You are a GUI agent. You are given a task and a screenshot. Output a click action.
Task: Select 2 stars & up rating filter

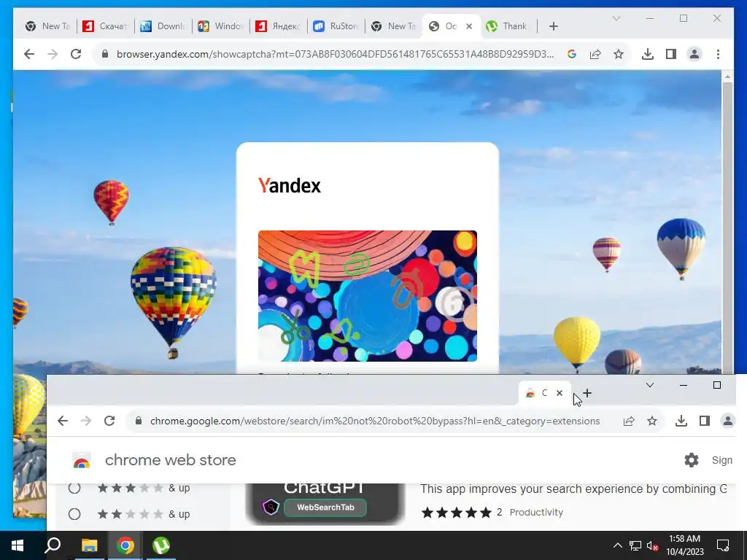74,514
